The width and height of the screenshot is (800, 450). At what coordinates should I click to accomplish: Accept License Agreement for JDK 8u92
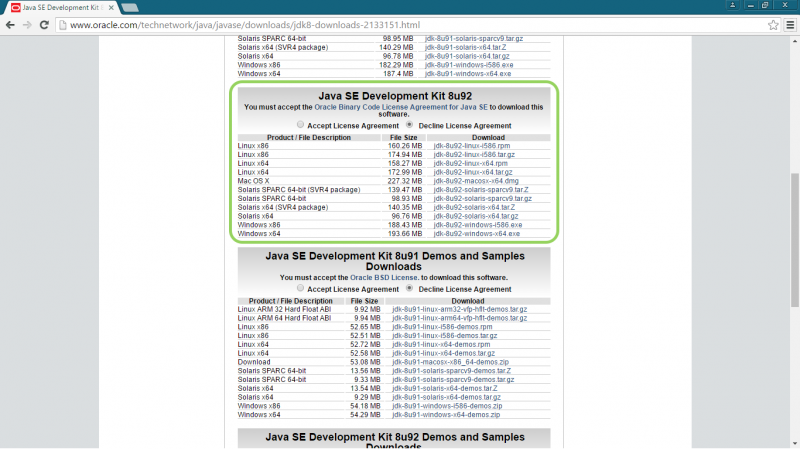(300, 125)
